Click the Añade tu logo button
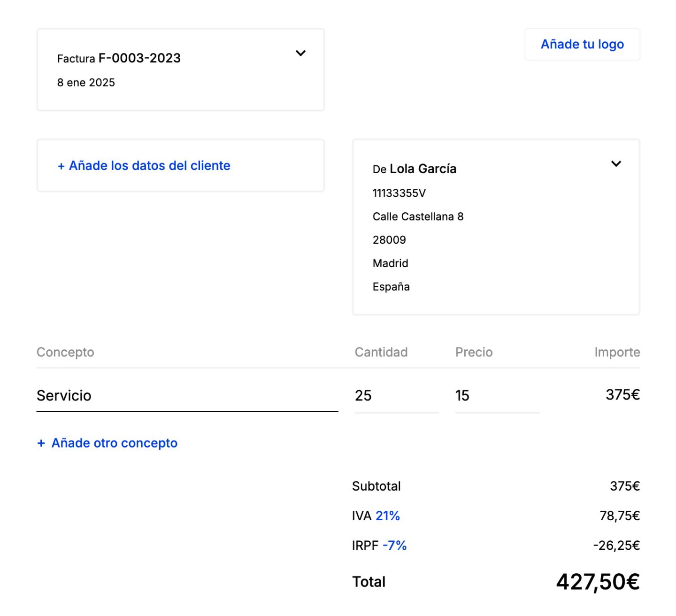Screen dimensions: 676x616 [x=582, y=44]
